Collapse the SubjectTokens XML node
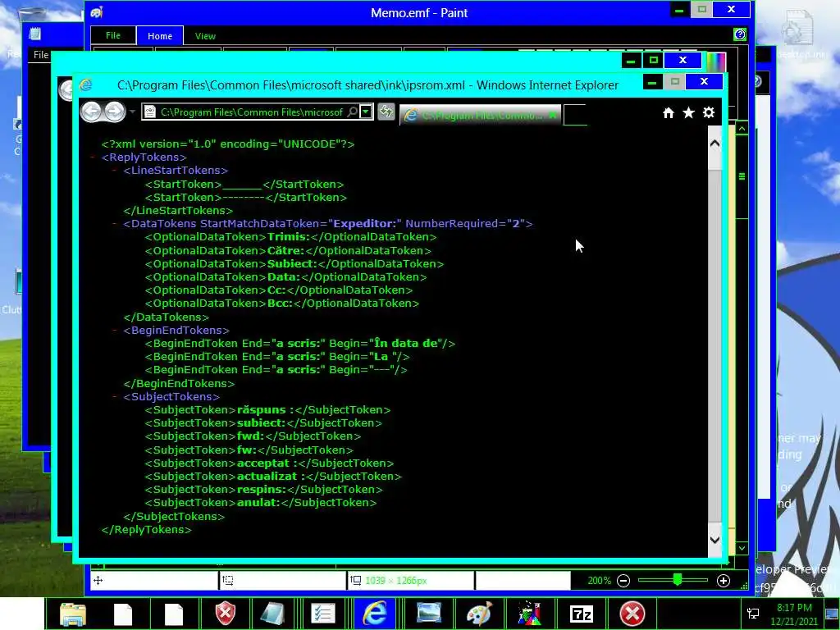The height and width of the screenshot is (630, 840). (115, 397)
